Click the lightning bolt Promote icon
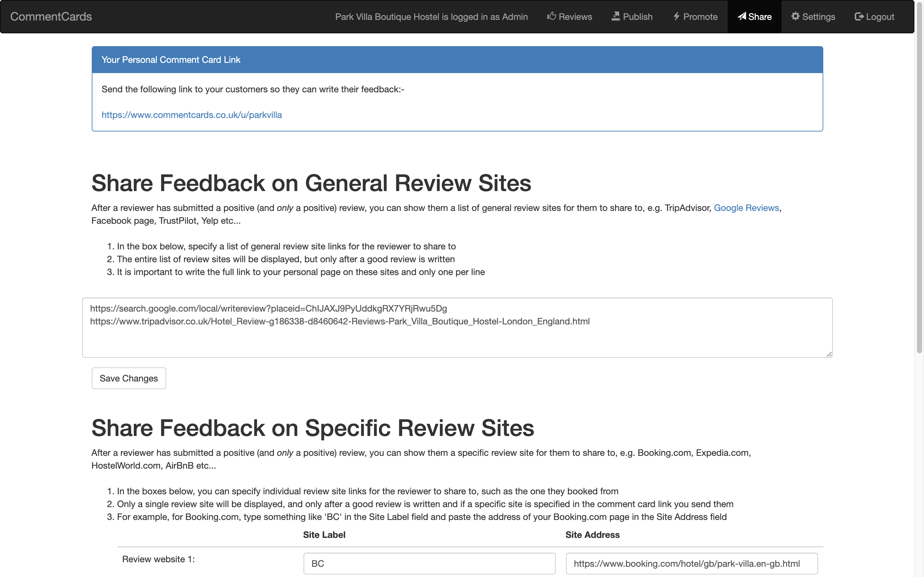 click(x=676, y=16)
